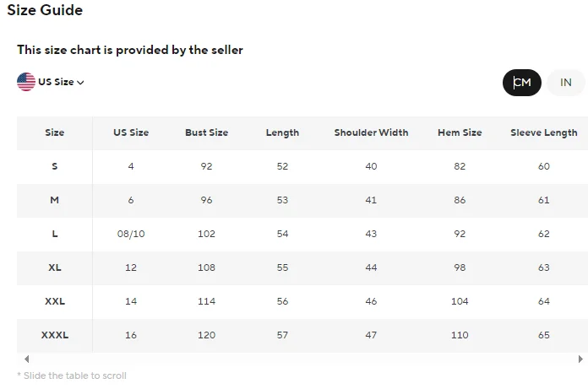This screenshot has width=588, height=389.
Task: Expand the US Size dropdown chevron
Action: point(81,83)
